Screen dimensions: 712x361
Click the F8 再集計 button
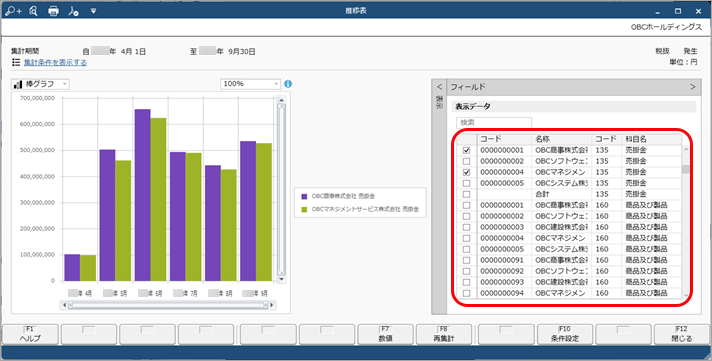[444, 334]
